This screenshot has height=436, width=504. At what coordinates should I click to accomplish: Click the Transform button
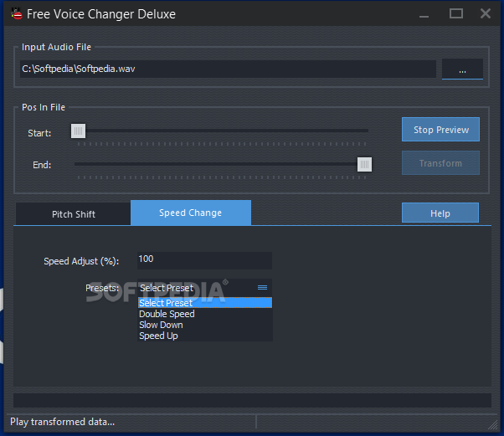click(x=440, y=163)
